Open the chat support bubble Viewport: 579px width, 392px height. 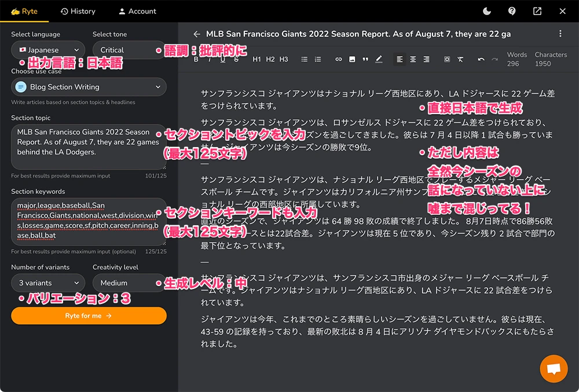coord(554,369)
